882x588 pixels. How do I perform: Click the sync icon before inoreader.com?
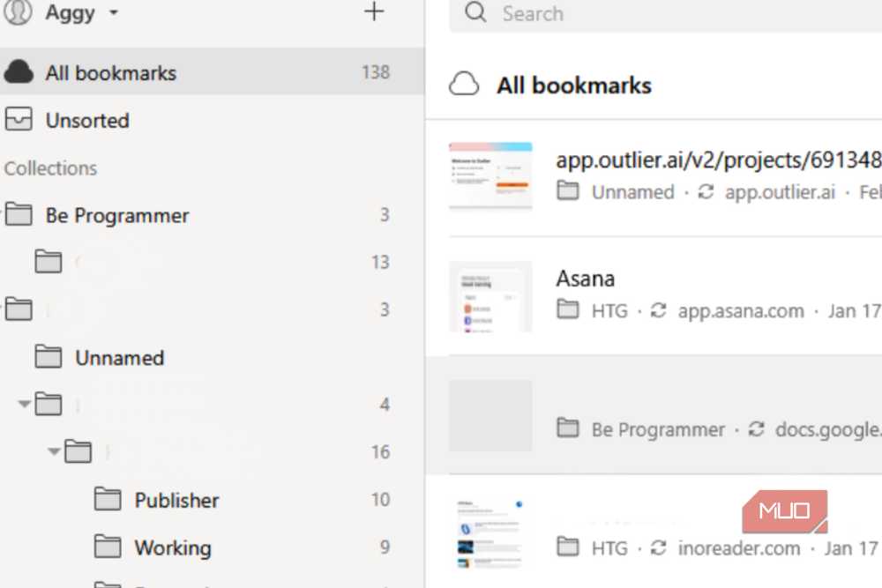pyautogui.click(x=658, y=547)
